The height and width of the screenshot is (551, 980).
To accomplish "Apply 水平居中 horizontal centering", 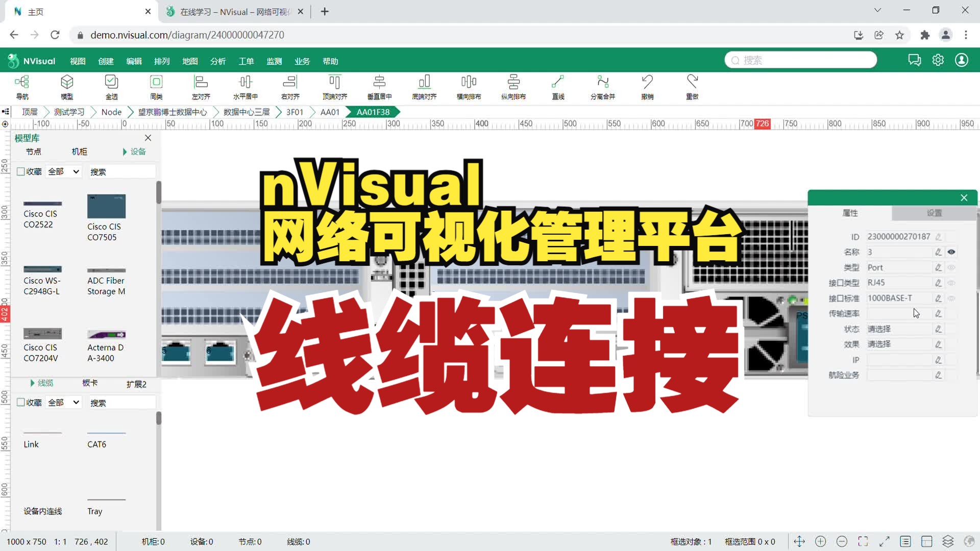I will coord(246,87).
